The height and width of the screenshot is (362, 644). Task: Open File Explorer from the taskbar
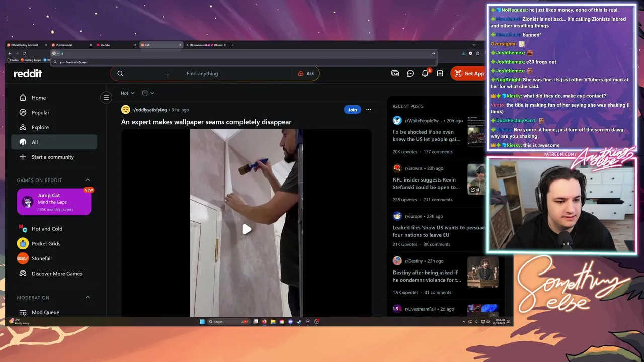click(x=273, y=321)
